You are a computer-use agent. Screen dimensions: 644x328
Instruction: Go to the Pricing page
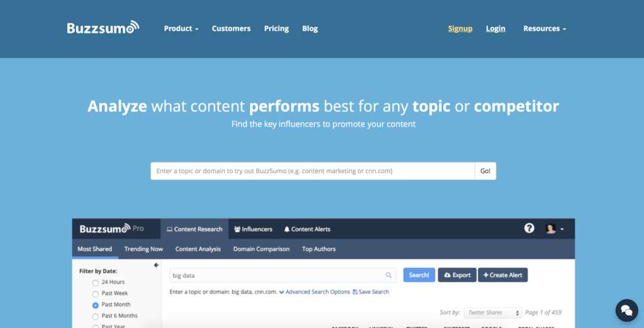click(x=277, y=28)
